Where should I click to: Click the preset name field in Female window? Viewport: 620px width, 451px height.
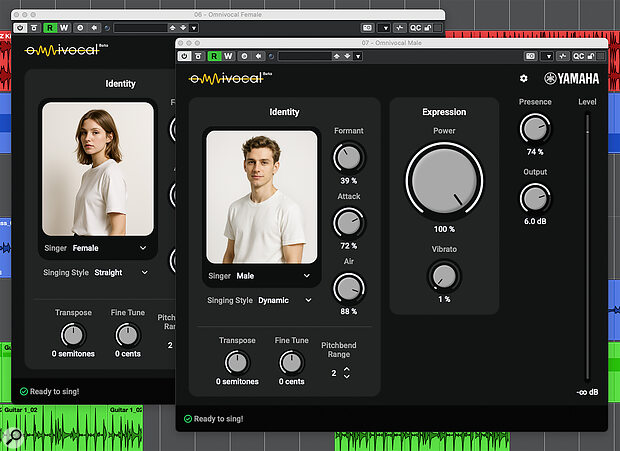tap(140, 28)
